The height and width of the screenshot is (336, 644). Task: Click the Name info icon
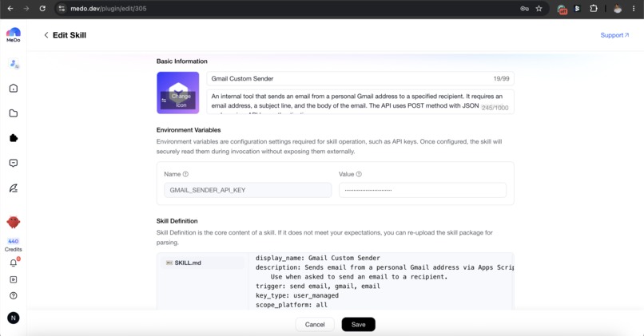pos(185,174)
